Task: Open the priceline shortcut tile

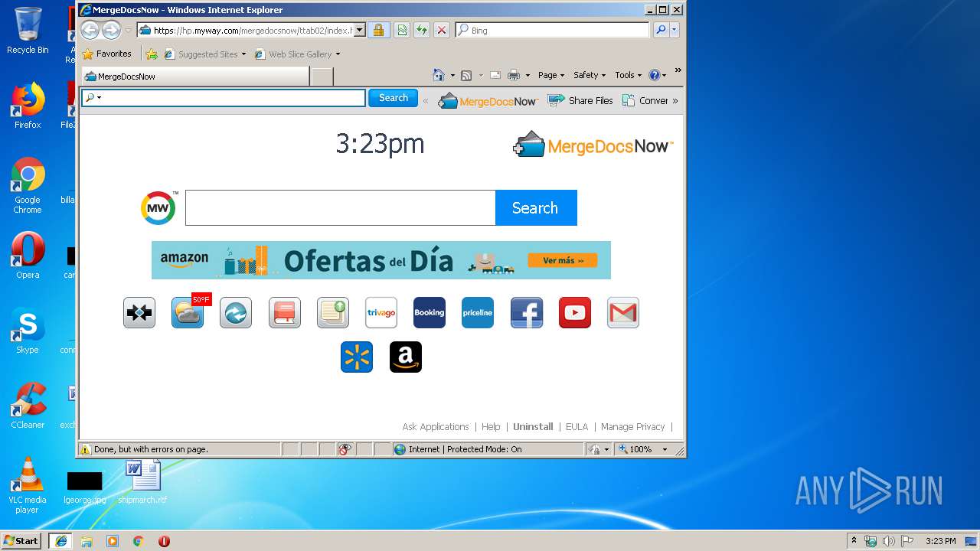Action: point(478,312)
